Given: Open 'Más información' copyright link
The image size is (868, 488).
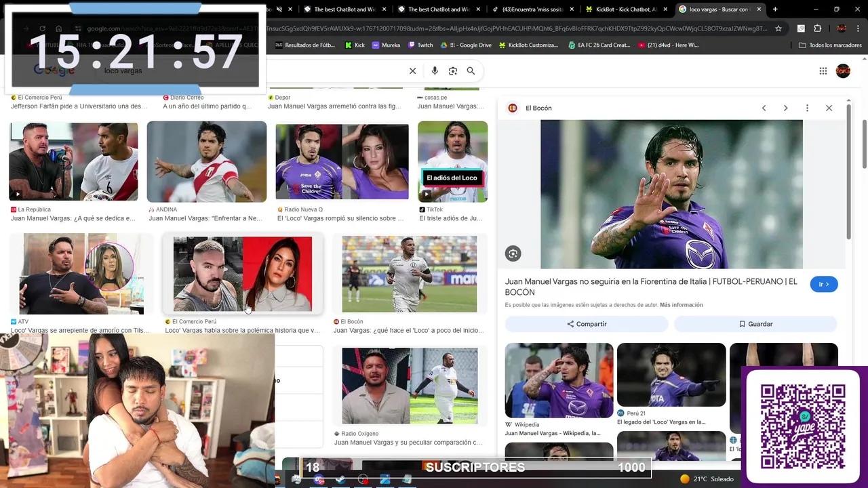Looking at the screenshot, I should [x=681, y=305].
